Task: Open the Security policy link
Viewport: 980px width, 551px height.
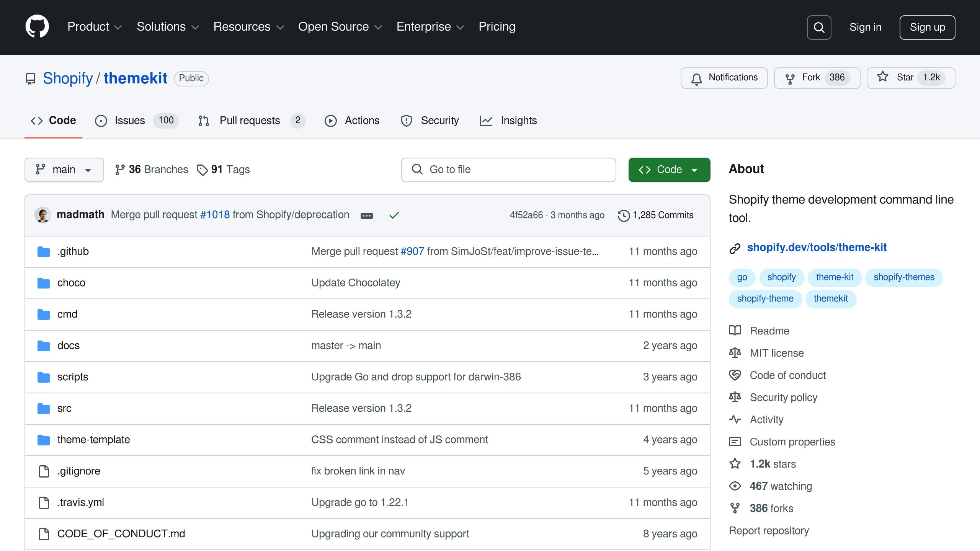Action: click(783, 398)
